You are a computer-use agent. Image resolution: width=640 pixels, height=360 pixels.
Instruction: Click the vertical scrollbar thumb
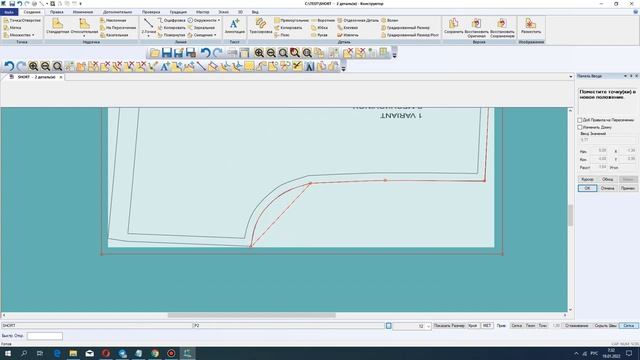(570, 215)
